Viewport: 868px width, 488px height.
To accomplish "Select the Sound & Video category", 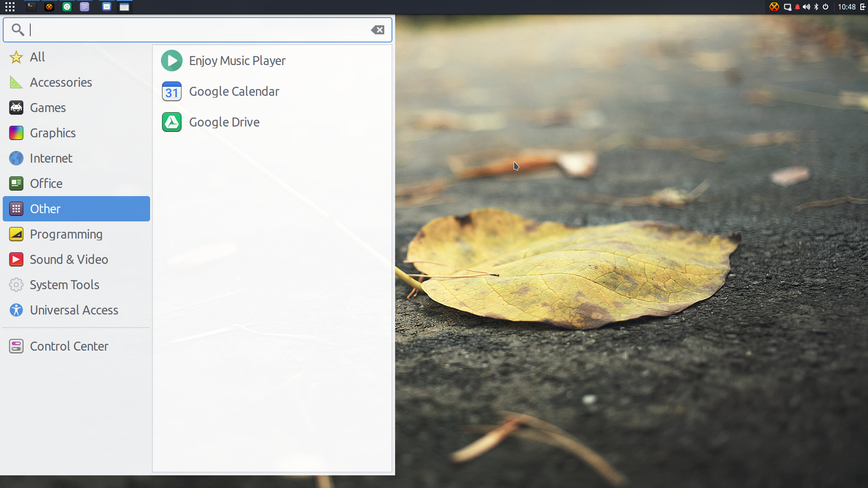I will tap(76, 259).
